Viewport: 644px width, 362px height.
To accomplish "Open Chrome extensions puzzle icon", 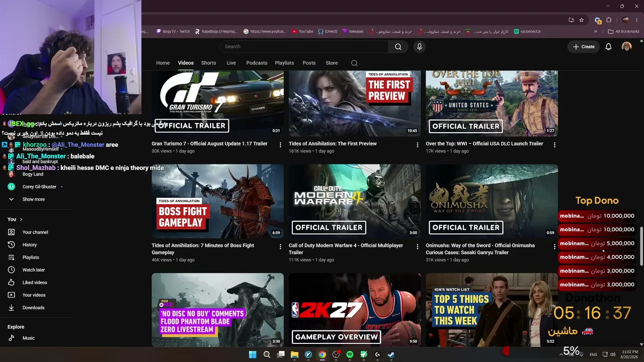I will click(609, 20).
